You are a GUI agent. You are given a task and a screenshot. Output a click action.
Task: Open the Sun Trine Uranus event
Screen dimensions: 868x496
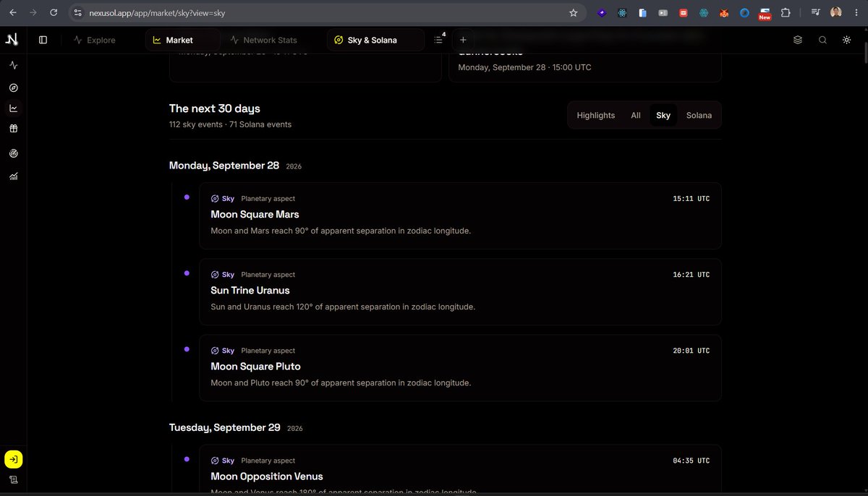[x=460, y=291]
